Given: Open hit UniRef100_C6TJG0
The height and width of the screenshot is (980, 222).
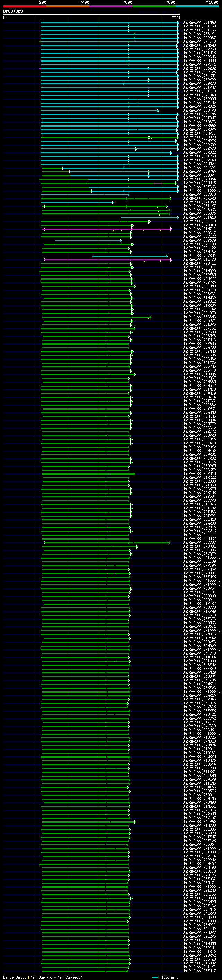Looking at the screenshot, I should tap(199, 26).
